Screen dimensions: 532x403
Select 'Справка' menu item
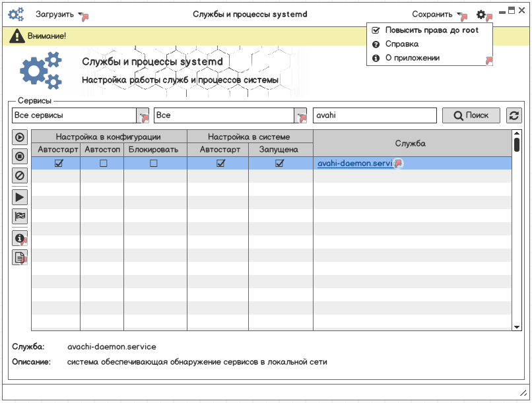pos(401,44)
